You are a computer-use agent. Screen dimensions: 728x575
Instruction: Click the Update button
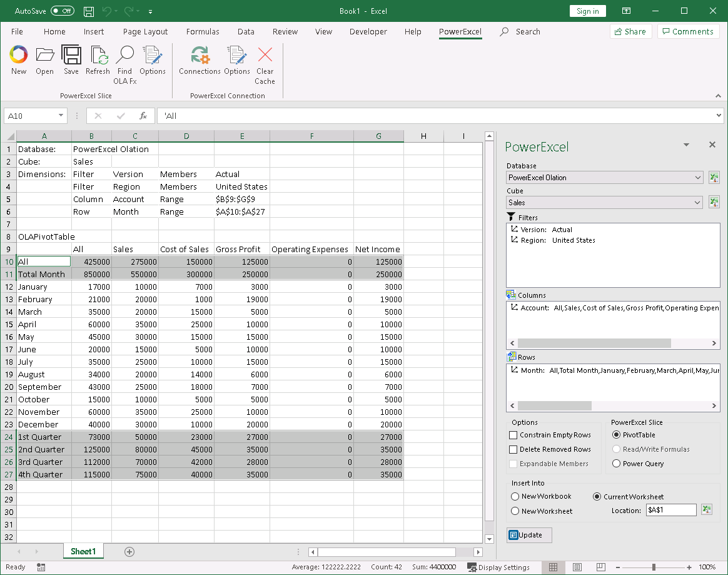click(x=529, y=535)
